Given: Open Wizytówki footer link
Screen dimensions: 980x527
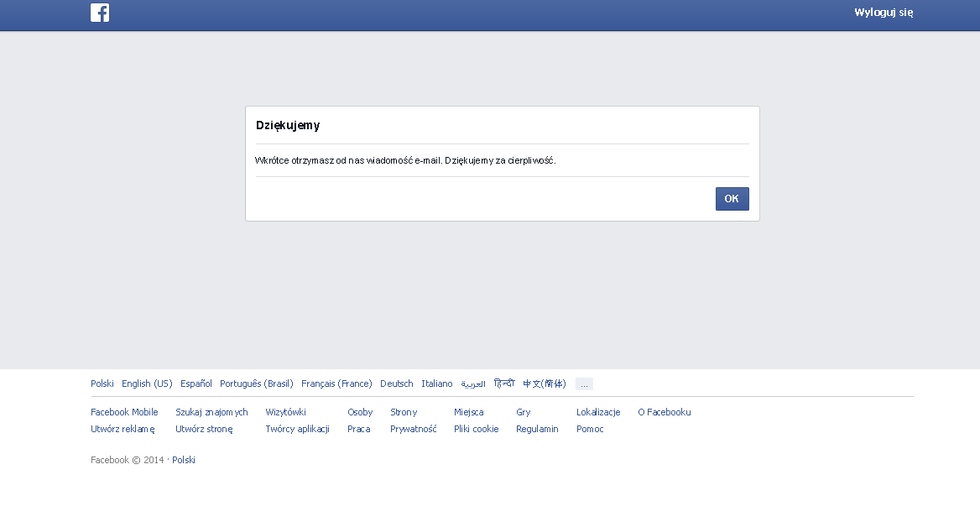Looking at the screenshot, I should pyautogui.click(x=285, y=413).
